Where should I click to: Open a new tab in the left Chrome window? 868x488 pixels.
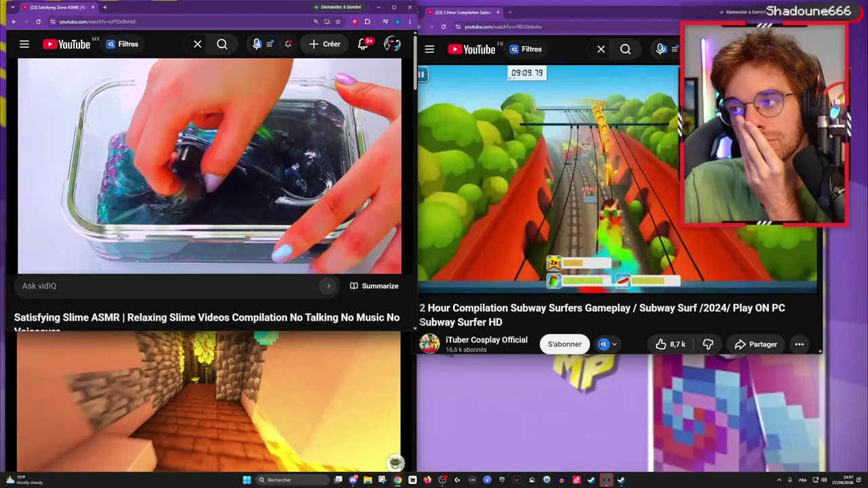pyautogui.click(x=104, y=7)
